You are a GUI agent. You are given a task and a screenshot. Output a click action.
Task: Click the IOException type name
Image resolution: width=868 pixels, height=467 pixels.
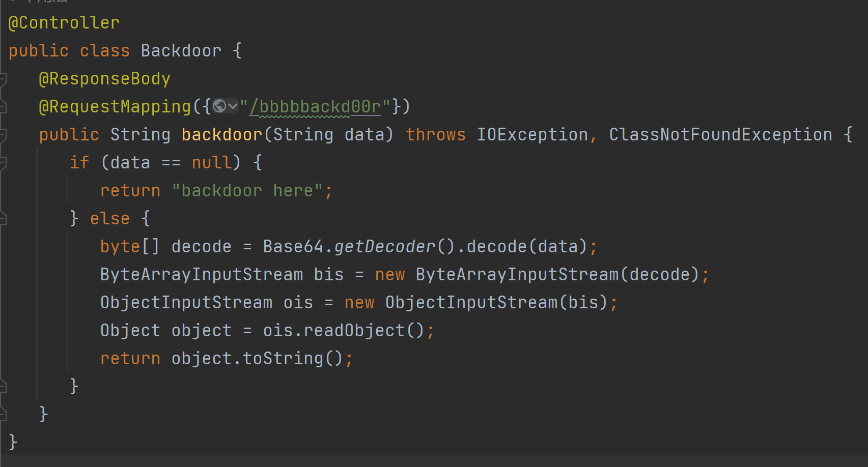coord(533,134)
